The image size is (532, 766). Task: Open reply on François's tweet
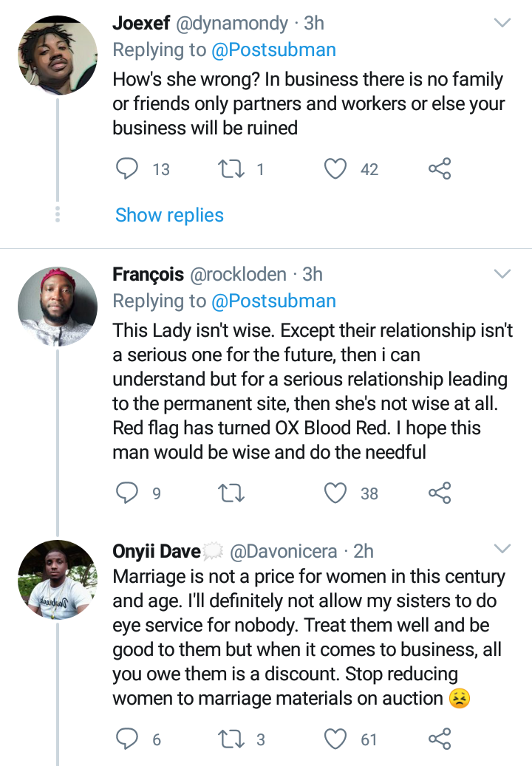coord(128,493)
